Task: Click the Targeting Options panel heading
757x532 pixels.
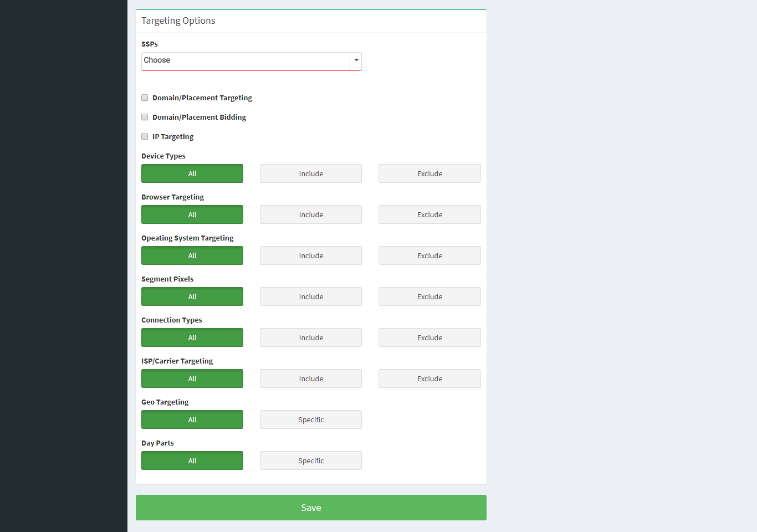Action: coord(178,21)
